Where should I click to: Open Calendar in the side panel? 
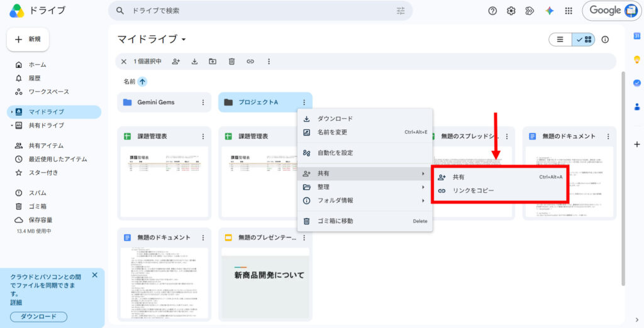click(x=637, y=36)
